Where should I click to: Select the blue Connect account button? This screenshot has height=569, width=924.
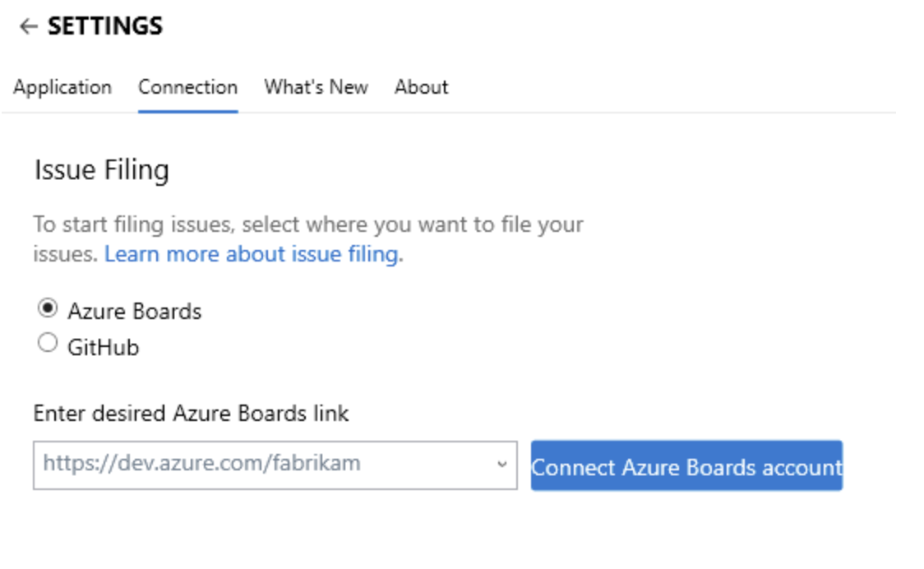pyautogui.click(x=687, y=466)
